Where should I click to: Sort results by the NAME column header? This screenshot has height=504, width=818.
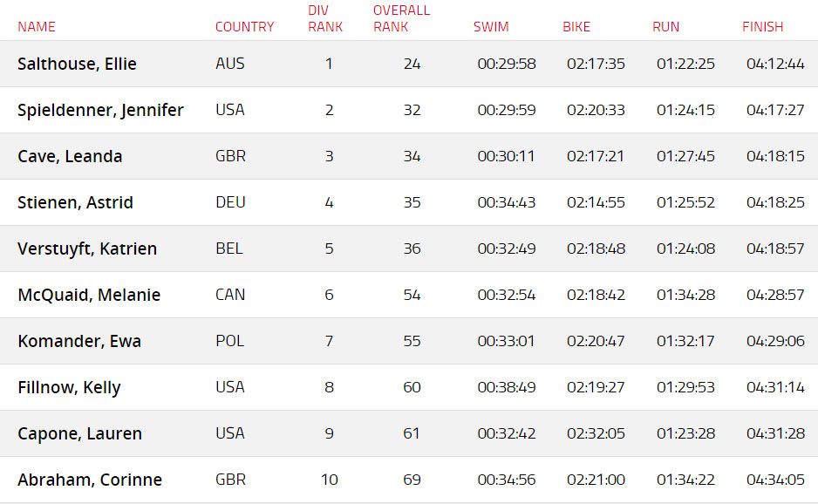point(36,27)
